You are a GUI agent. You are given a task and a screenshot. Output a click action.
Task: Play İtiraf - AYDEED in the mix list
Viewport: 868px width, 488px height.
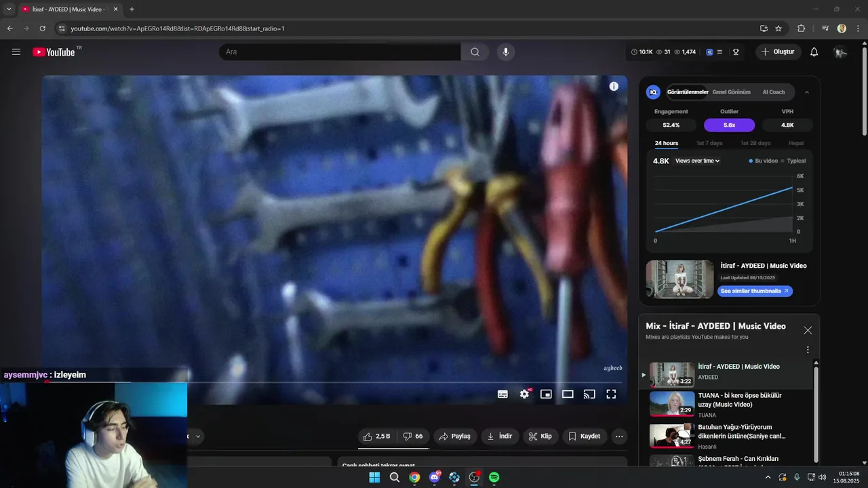(726, 374)
